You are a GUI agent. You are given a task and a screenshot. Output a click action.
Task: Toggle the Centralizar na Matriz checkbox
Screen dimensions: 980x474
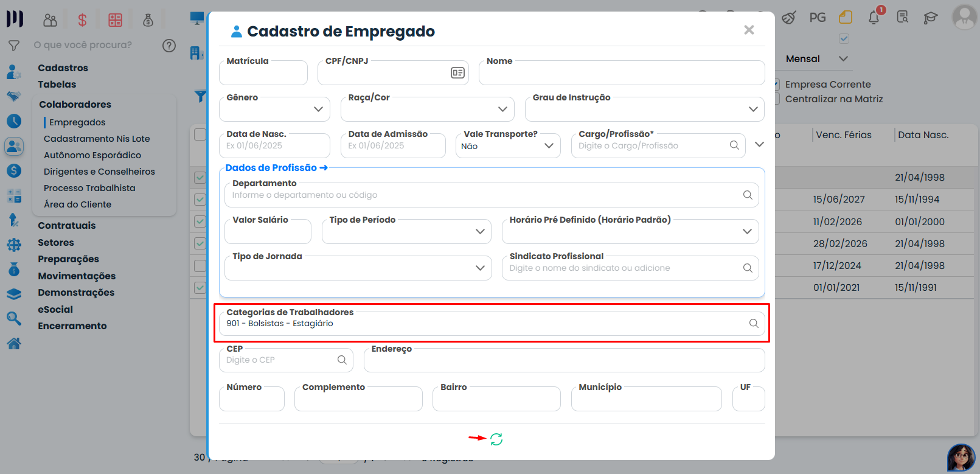tap(777, 99)
